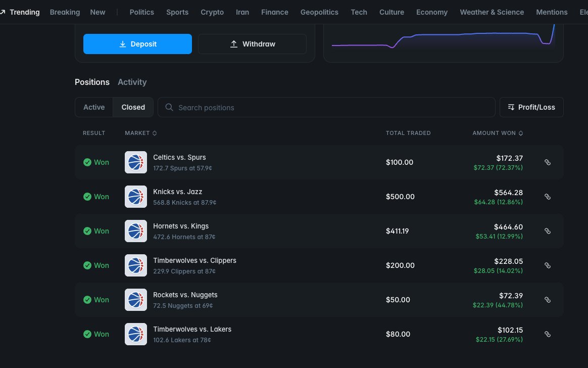588x368 pixels.
Task: Click the TOTAL TRADED column header
Action: [408, 133]
